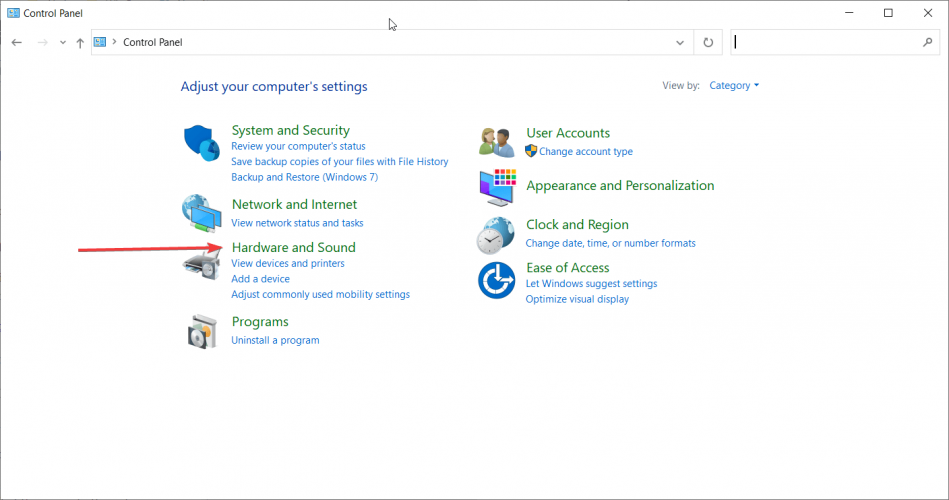Open the recent locations dropdown arrow
This screenshot has height=500, width=949.
pyautogui.click(x=62, y=43)
